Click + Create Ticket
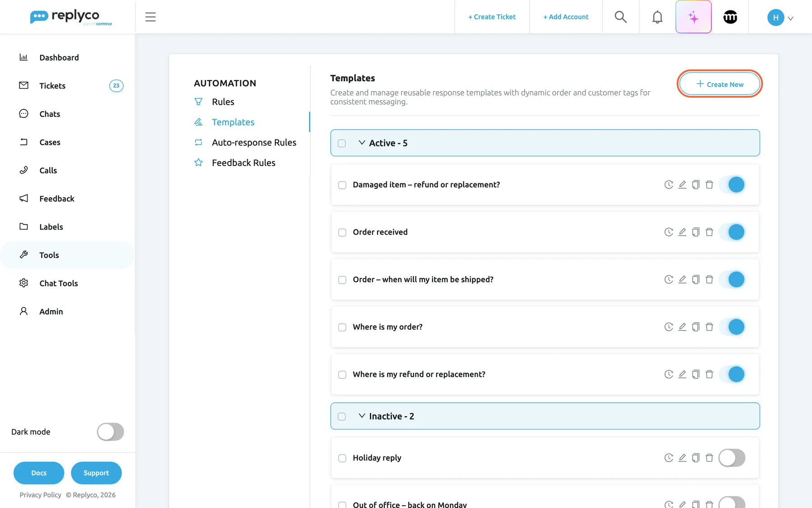 [492, 17]
